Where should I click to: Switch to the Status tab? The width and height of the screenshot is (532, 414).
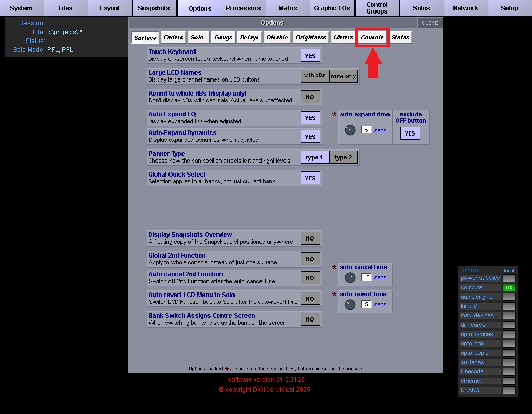400,37
